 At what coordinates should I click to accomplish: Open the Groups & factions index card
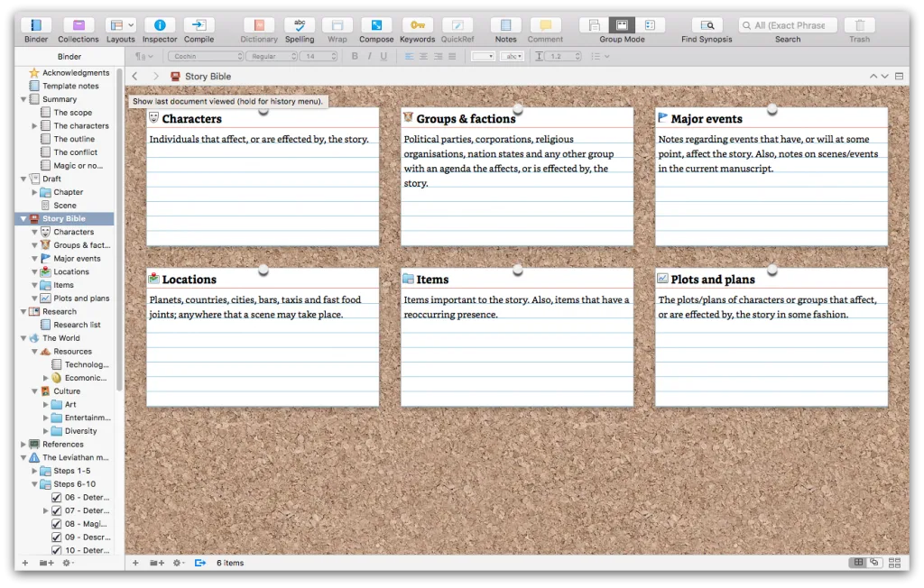517,176
